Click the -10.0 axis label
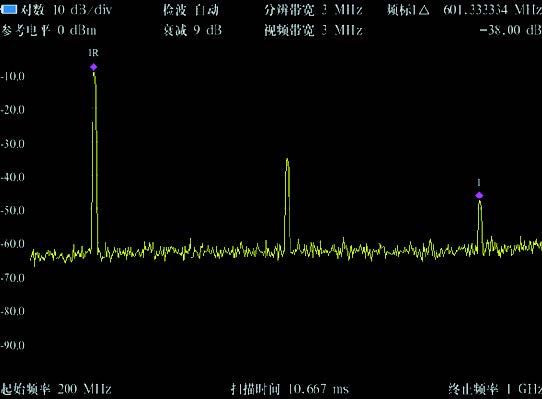Screen dimensions: 542x399 point(13,76)
